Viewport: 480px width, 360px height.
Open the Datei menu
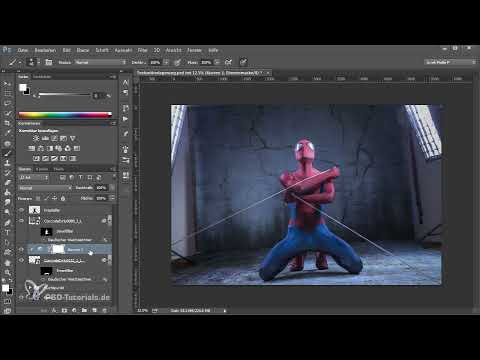click(23, 50)
